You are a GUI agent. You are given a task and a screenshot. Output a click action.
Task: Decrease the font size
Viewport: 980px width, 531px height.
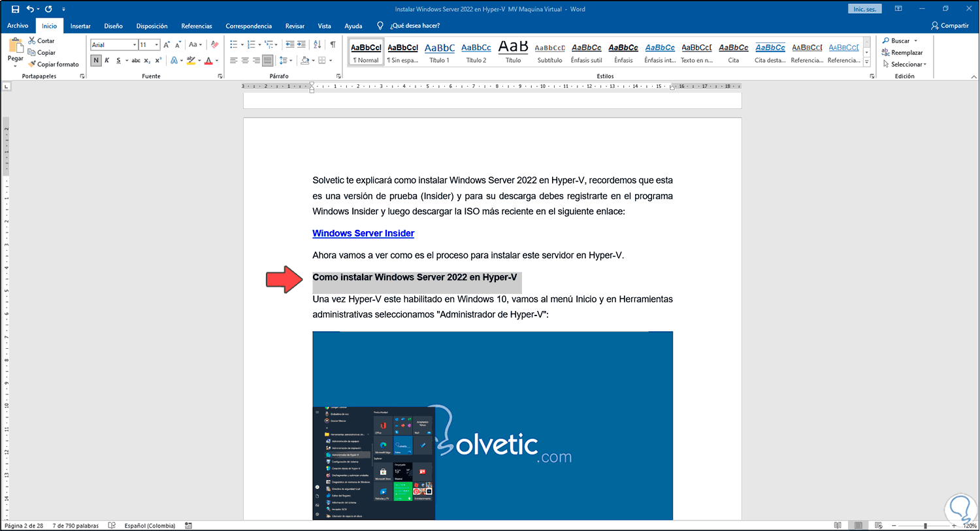click(x=178, y=44)
